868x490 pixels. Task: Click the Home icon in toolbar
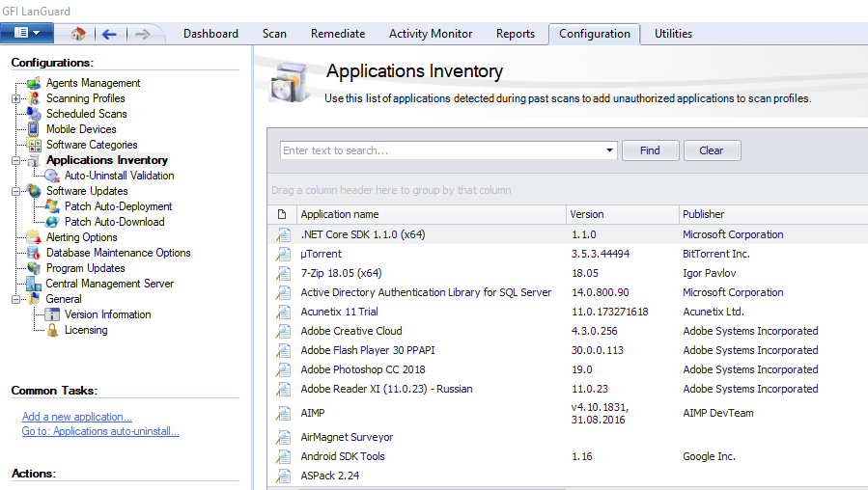point(78,35)
